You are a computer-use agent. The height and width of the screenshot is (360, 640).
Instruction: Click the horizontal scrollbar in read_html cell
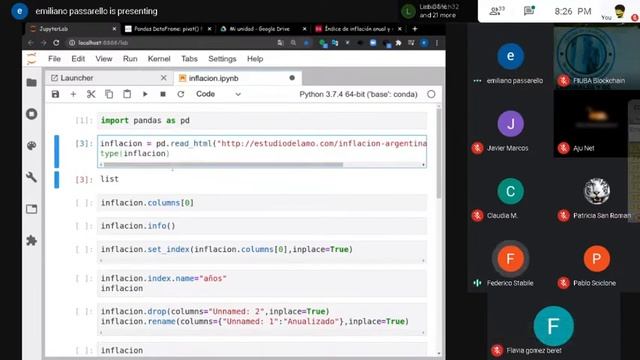coord(223,164)
